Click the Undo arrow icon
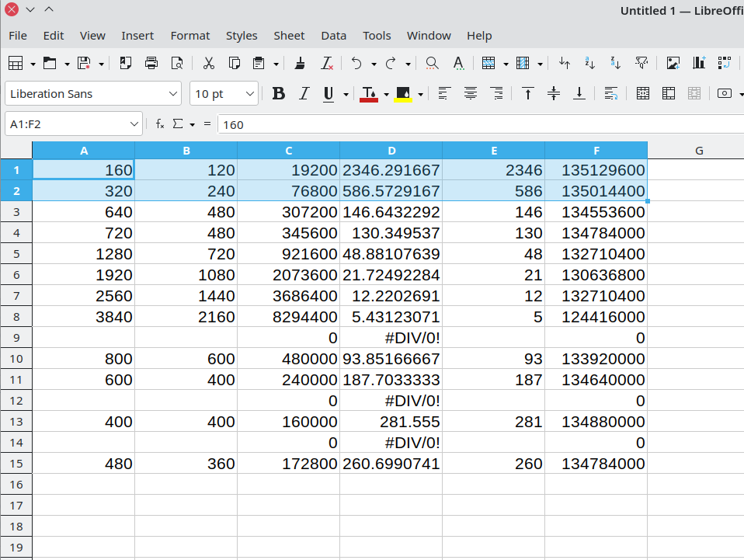Screen dimensions: 744x560 coord(356,63)
